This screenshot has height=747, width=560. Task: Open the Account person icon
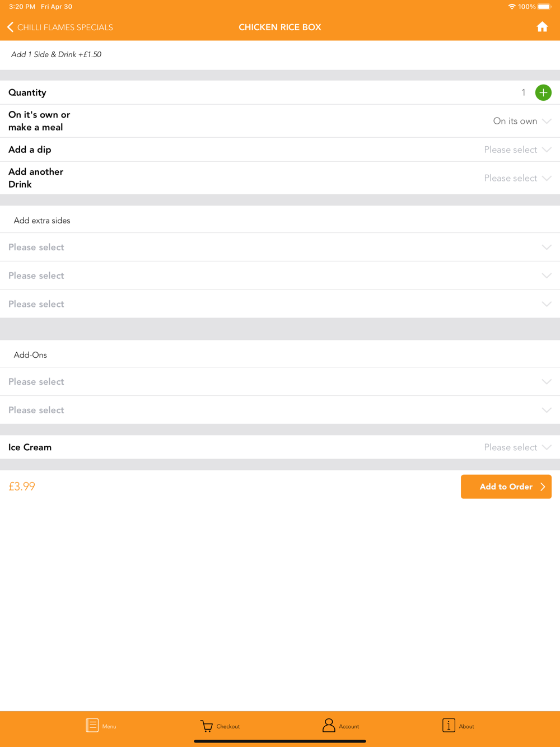(x=329, y=726)
